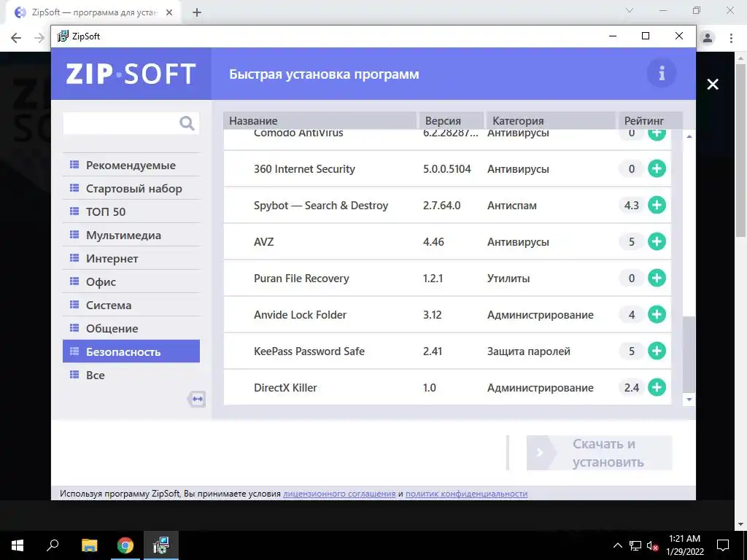Open Chrome tab search dropdown arrow

click(630, 10)
